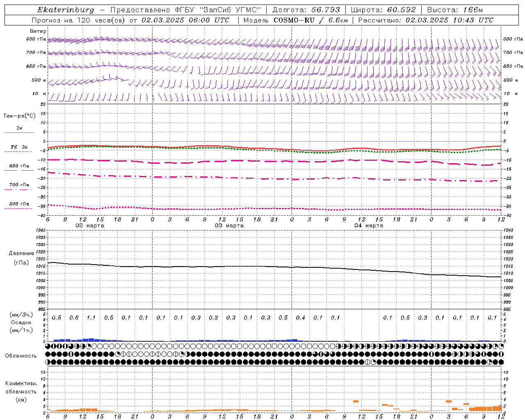
Task: Click the "500 гПа" temperature legend entry
Action: click(x=19, y=204)
